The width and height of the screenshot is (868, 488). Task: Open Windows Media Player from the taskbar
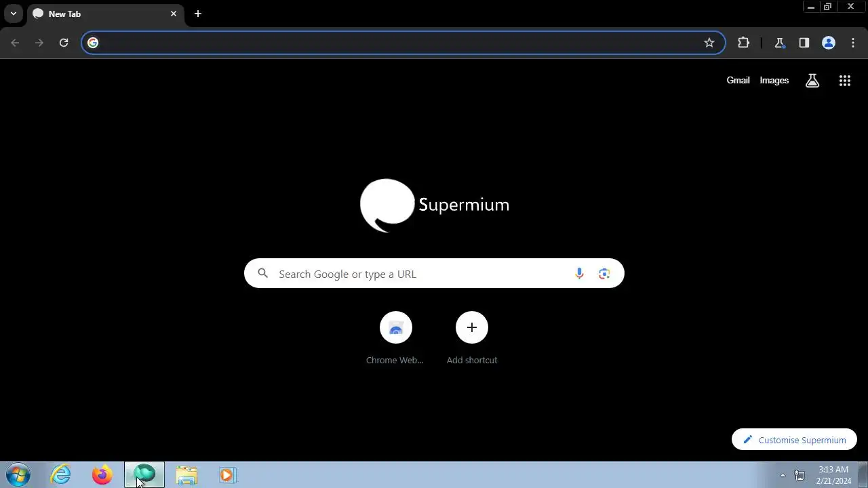pos(227,474)
